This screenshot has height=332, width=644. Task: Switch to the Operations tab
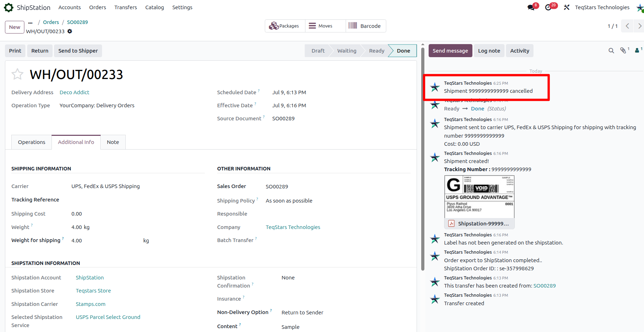pyautogui.click(x=31, y=142)
